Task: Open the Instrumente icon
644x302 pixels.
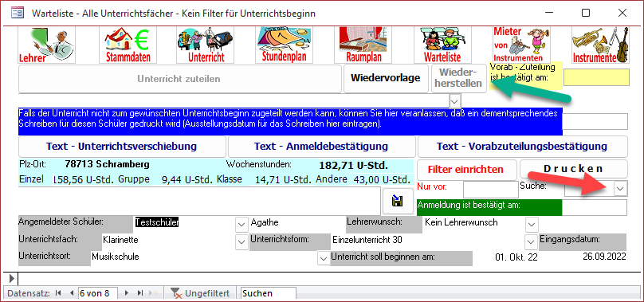Action: click(x=600, y=45)
